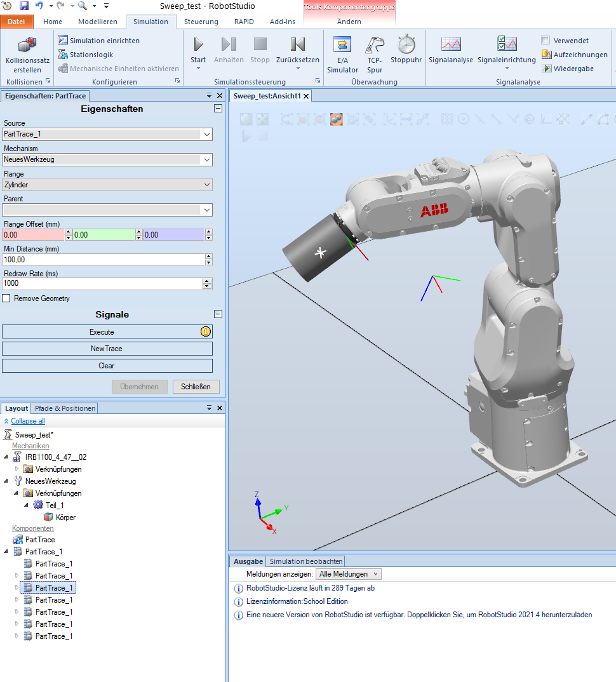
Task: Collapse the Signale section
Action: (x=218, y=314)
